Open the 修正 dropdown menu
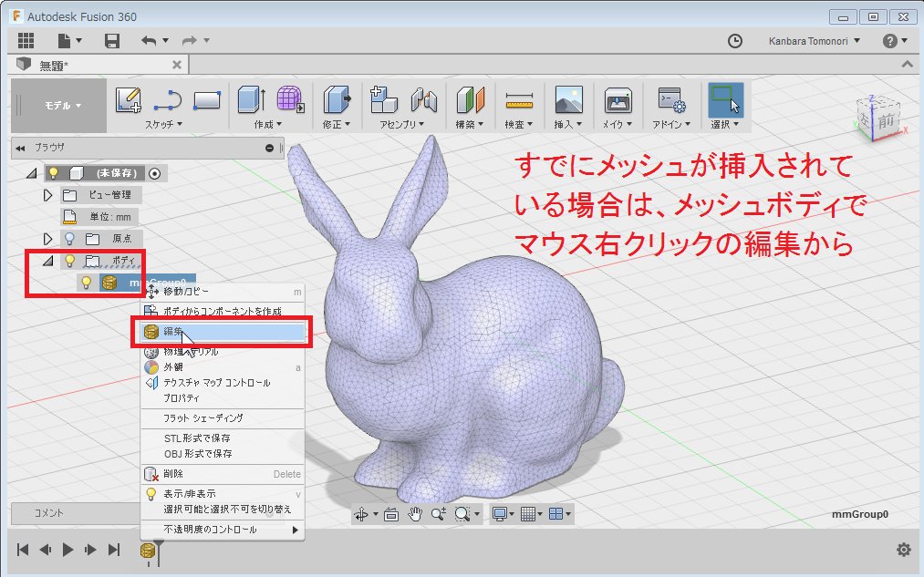Screen dimensions: 924x577 point(337,124)
